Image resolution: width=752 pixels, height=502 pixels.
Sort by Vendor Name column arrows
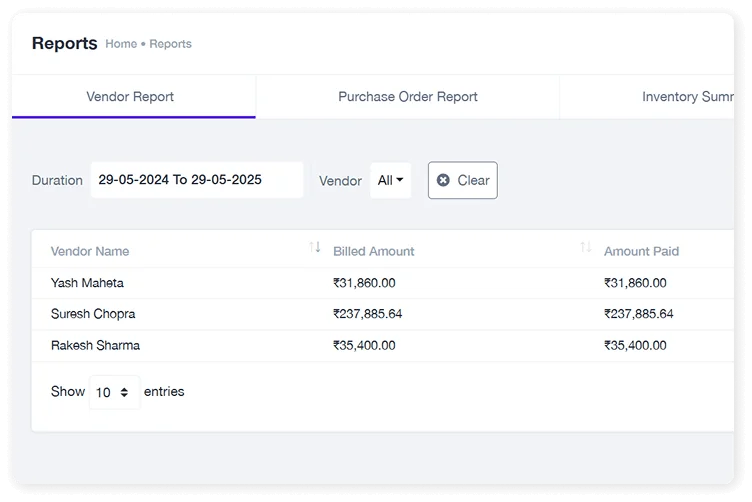[315, 247]
